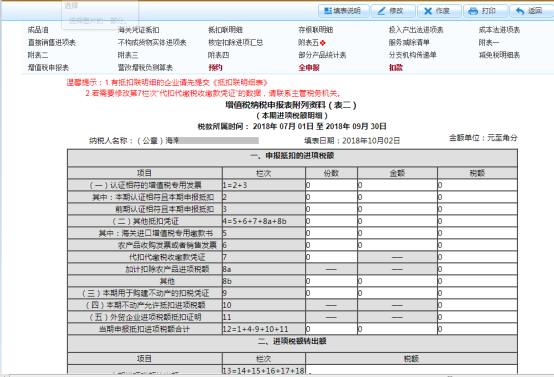Click section header 二、进项税额转出额
Screen dimensions: 554x377
pos(292,341)
